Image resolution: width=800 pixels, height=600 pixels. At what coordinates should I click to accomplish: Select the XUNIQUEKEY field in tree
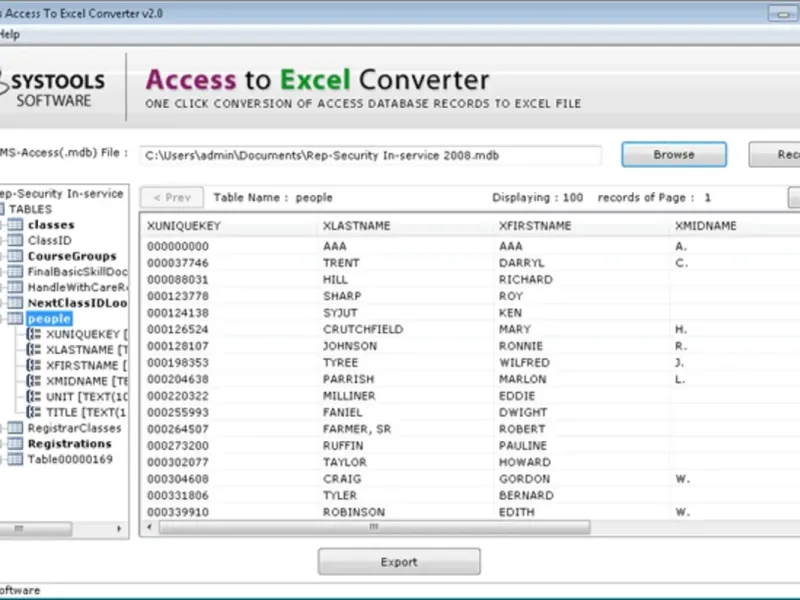(87, 334)
